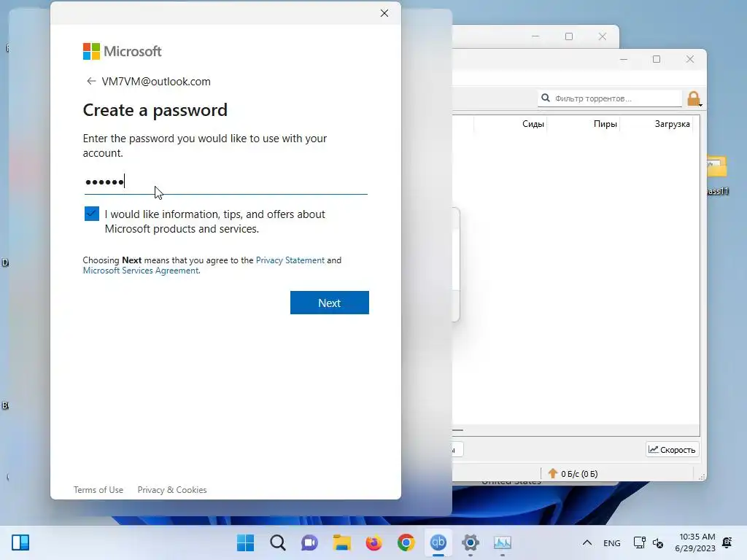This screenshot has height=560, width=747.
Task: Launch Firefox from the taskbar
Action: pos(374,542)
